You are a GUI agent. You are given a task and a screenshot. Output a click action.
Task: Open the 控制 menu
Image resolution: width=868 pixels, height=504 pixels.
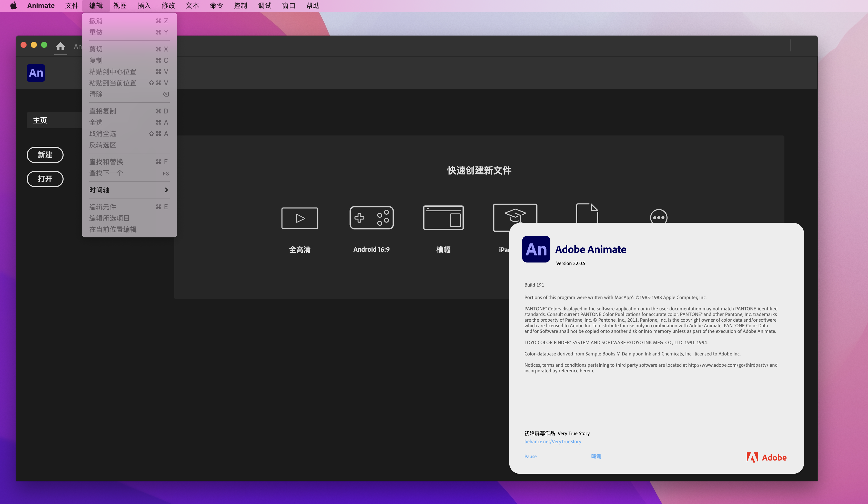(240, 5)
